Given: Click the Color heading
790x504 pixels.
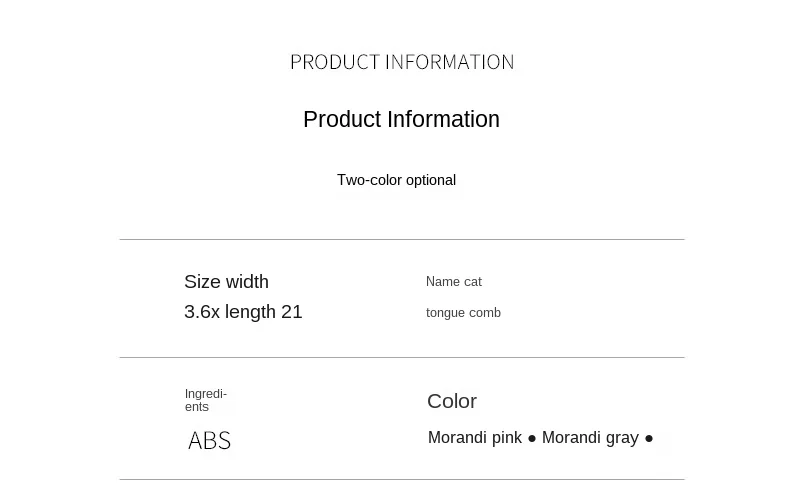Looking at the screenshot, I should click(452, 402).
